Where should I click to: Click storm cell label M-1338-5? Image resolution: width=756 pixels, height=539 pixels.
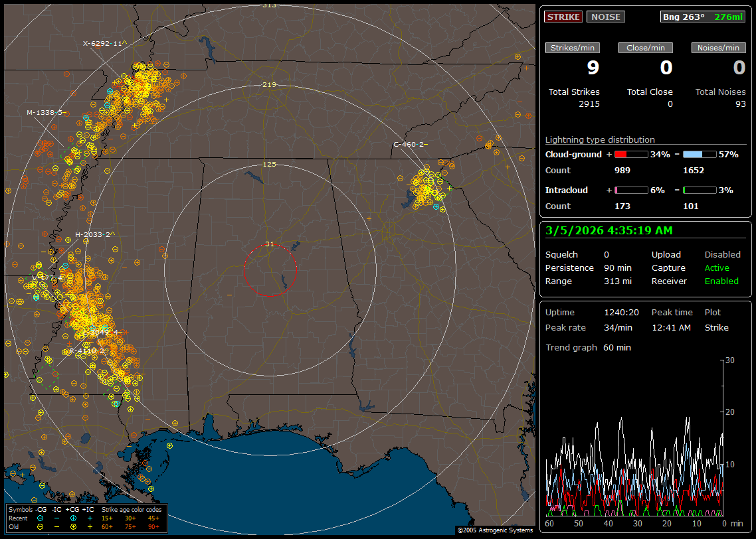[46, 112]
